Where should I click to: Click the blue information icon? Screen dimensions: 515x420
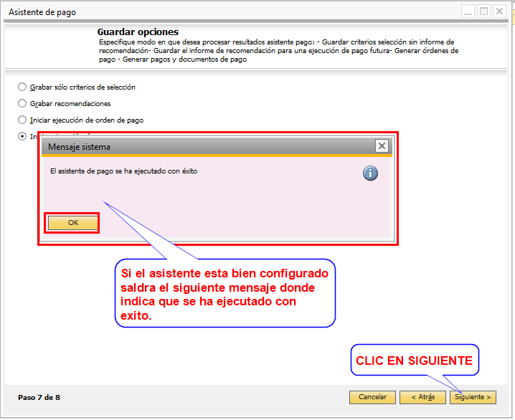click(370, 173)
